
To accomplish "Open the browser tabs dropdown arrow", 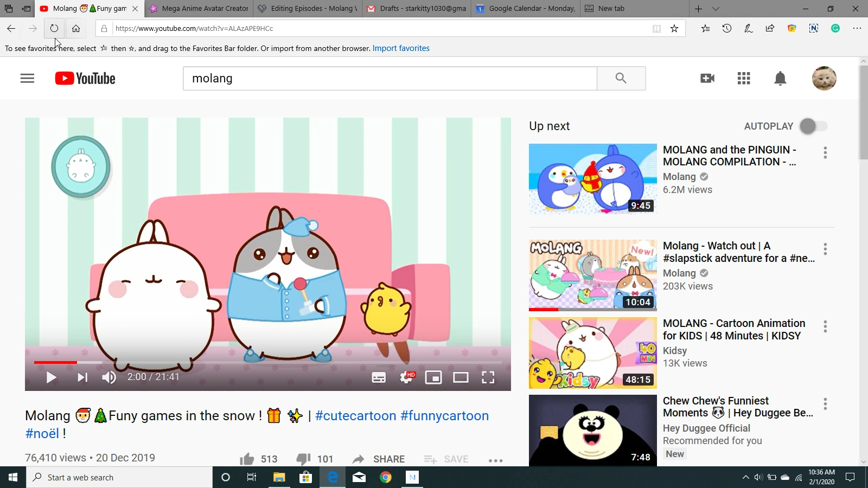I will point(716,9).
